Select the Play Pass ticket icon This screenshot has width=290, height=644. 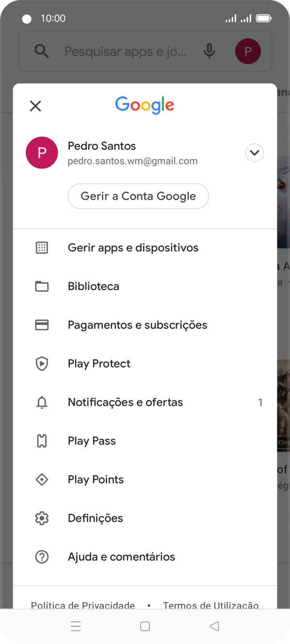42,441
